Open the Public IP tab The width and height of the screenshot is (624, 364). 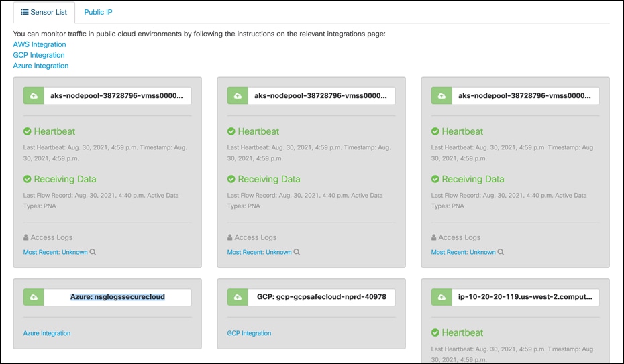coord(98,12)
